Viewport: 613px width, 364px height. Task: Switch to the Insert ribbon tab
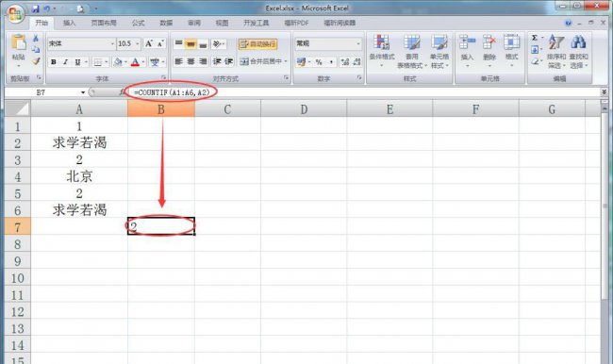pos(69,23)
